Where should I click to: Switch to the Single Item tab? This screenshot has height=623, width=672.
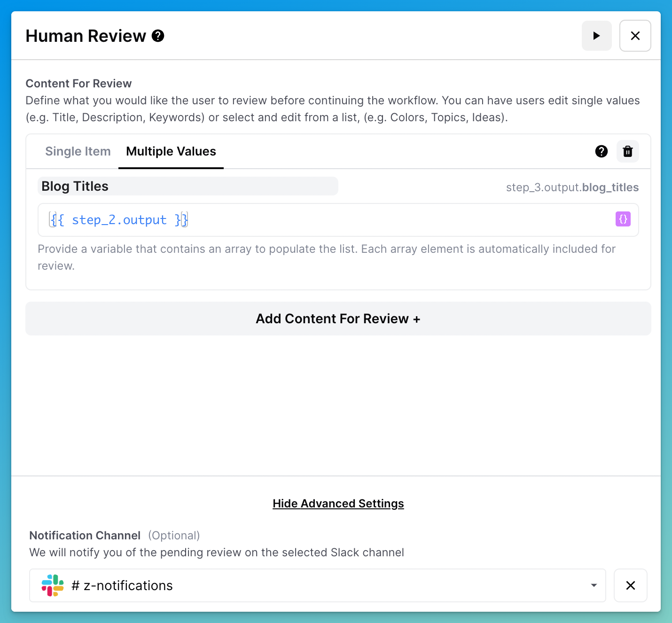click(78, 151)
